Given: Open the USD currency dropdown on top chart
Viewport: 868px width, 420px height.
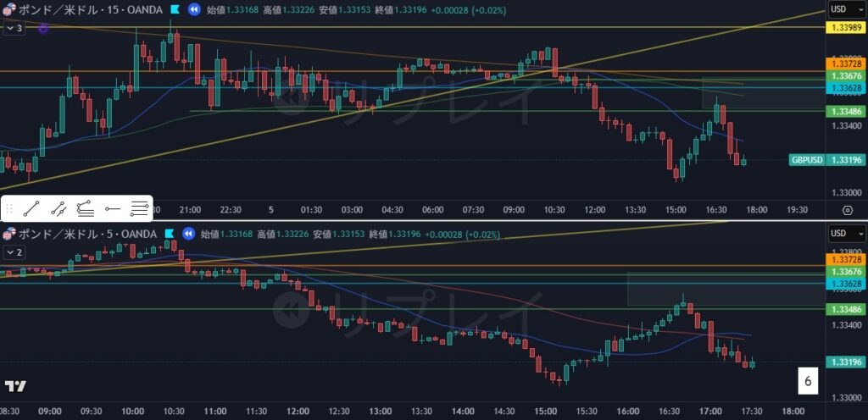Looking at the screenshot, I should pyautogui.click(x=845, y=9).
